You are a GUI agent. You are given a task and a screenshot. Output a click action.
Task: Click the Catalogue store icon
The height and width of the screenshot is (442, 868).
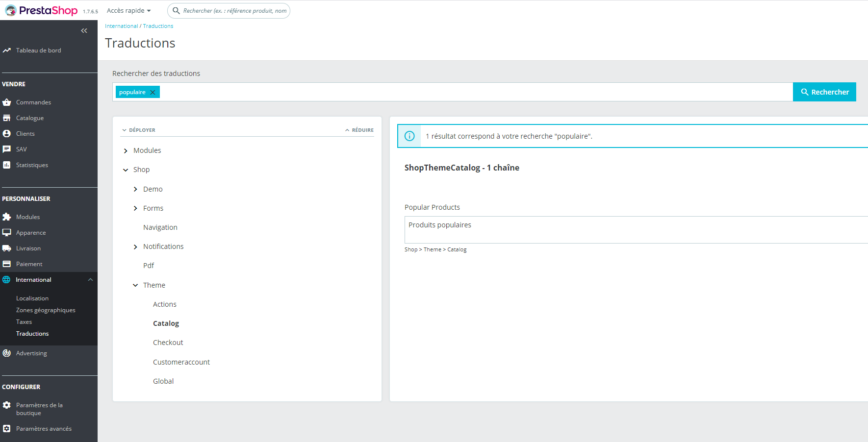coord(7,118)
